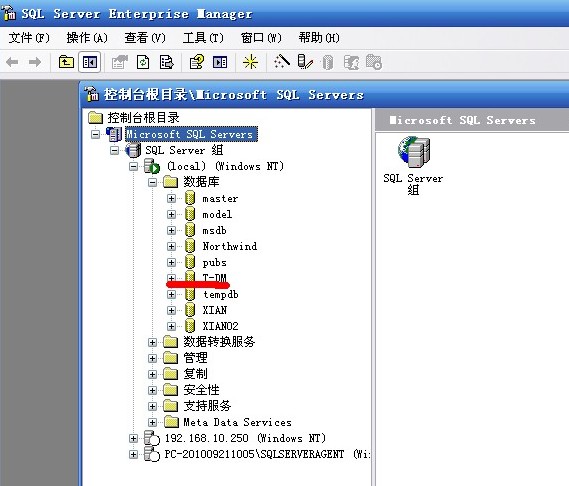
Task: Click the Up one level folder icon
Action: click(x=66, y=62)
